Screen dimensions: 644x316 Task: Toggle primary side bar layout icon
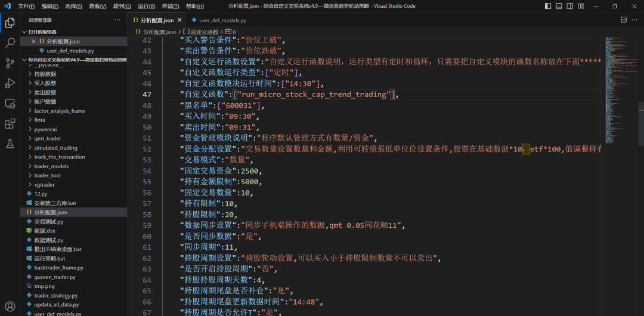coord(548,6)
